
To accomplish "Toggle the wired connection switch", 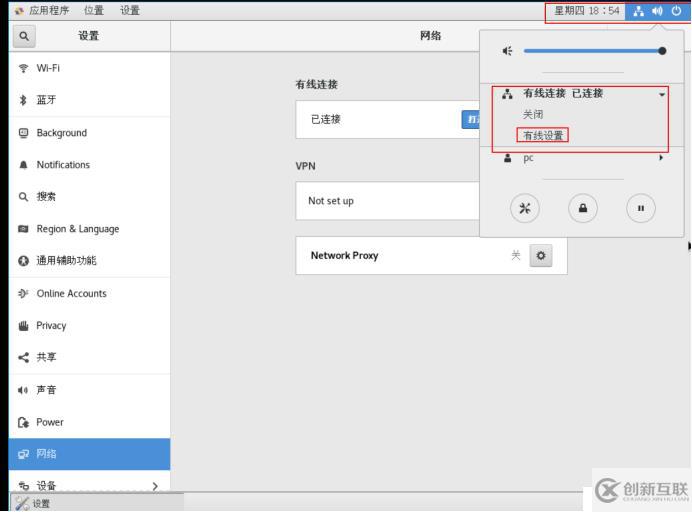I will (x=471, y=120).
